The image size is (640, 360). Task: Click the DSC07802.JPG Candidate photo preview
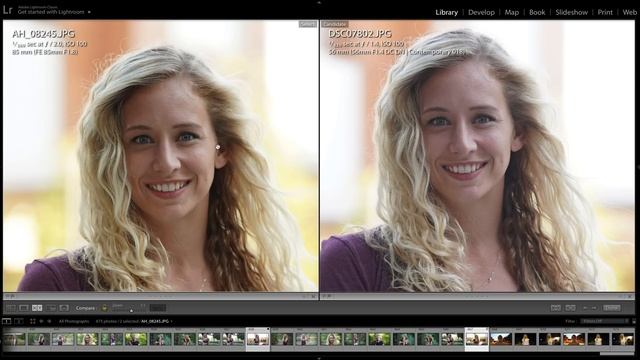478,156
